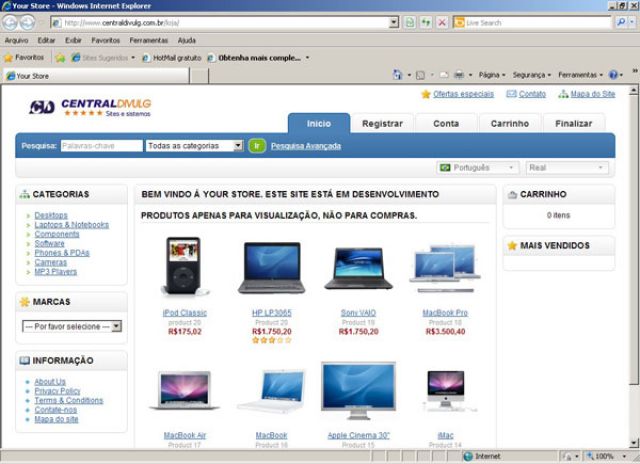Open the Português language selector
This screenshot has width=640, height=464.
(478, 168)
